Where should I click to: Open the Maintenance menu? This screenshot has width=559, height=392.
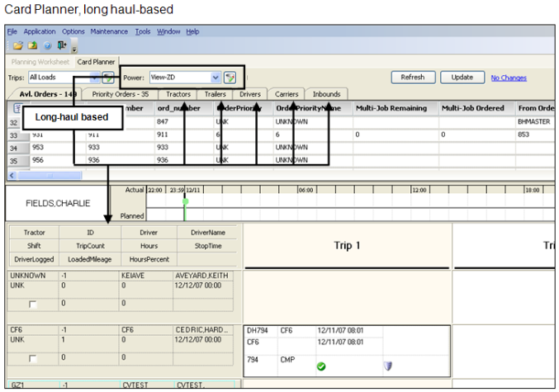[109, 31]
